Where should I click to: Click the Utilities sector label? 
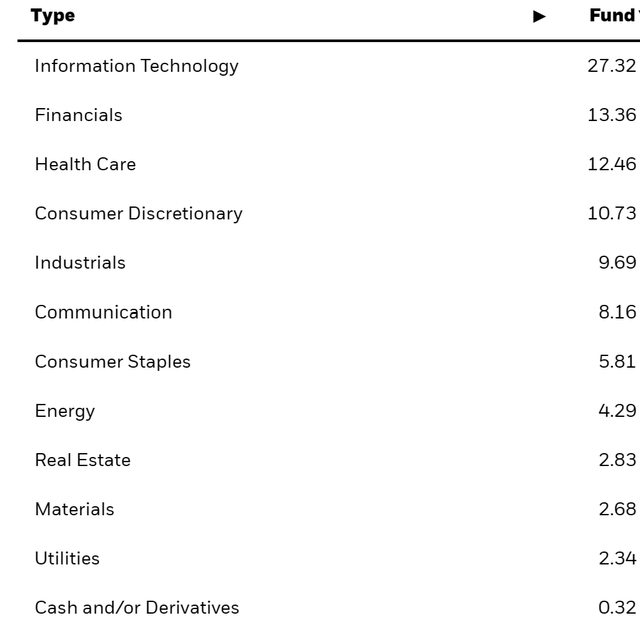pyautogui.click(x=67, y=558)
